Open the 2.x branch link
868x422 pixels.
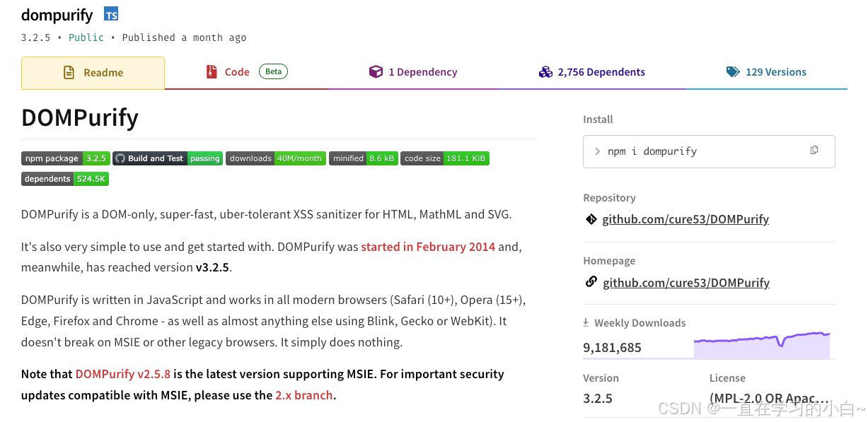click(x=304, y=395)
